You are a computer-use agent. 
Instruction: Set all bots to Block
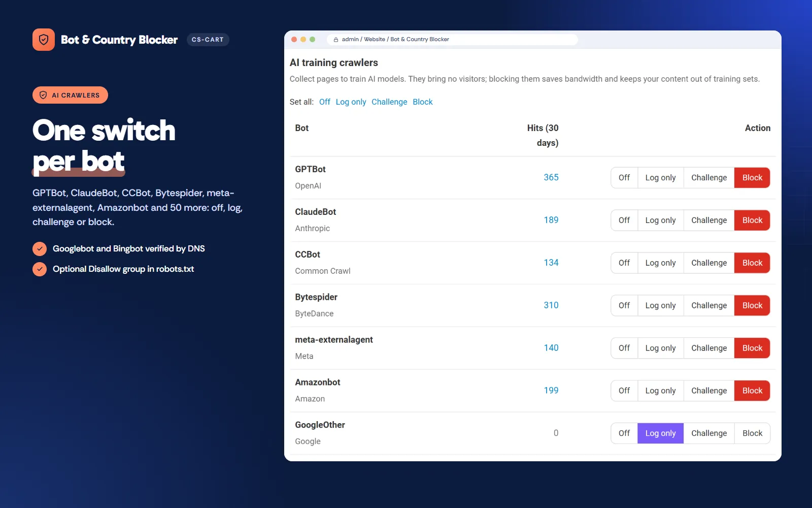click(423, 102)
